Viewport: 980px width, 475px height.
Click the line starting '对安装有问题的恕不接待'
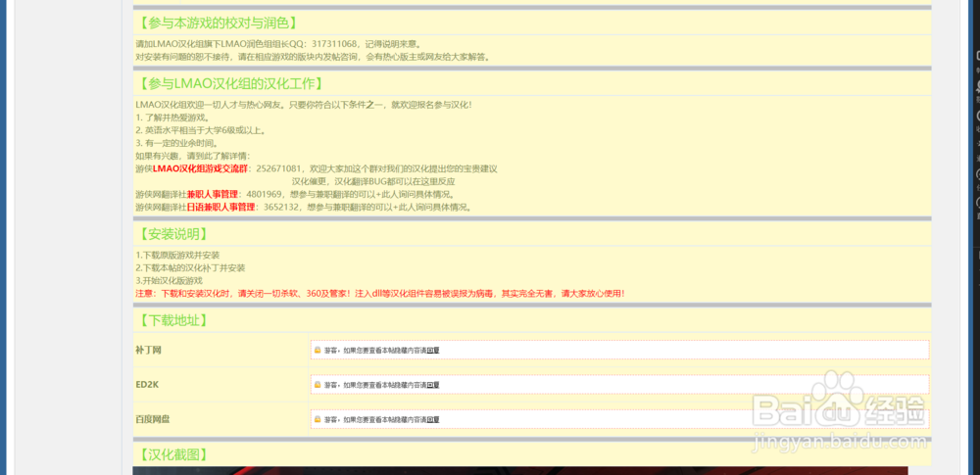pos(314,57)
